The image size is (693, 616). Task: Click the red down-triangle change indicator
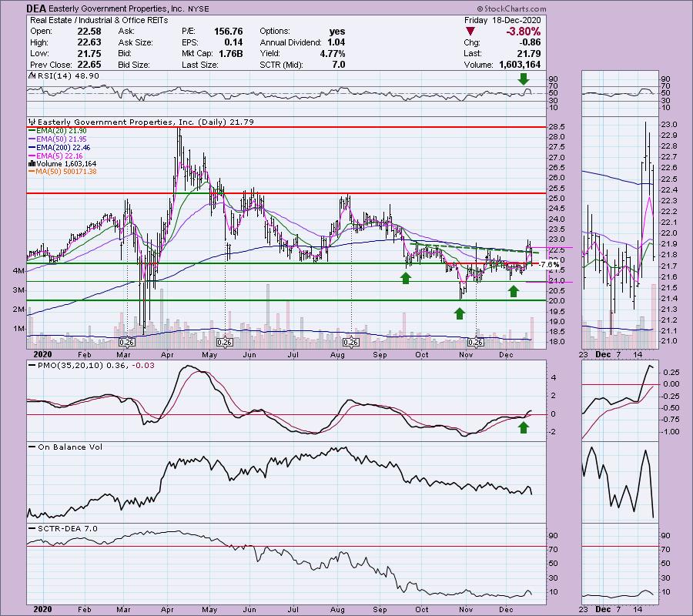[x=470, y=32]
